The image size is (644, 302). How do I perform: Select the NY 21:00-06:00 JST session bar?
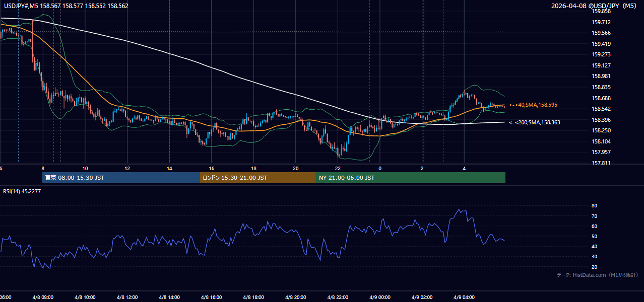point(411,178)
